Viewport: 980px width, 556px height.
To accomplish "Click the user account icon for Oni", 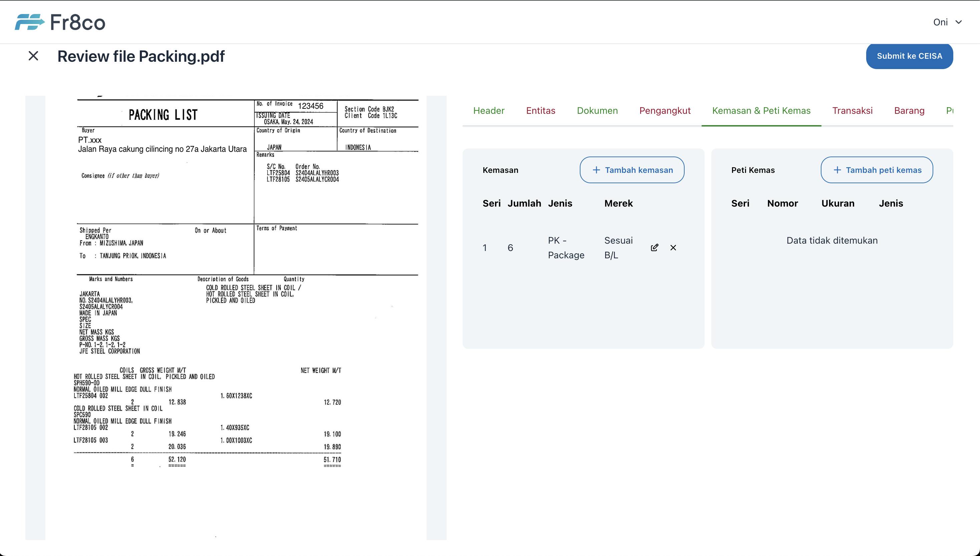I will point(947,22).
